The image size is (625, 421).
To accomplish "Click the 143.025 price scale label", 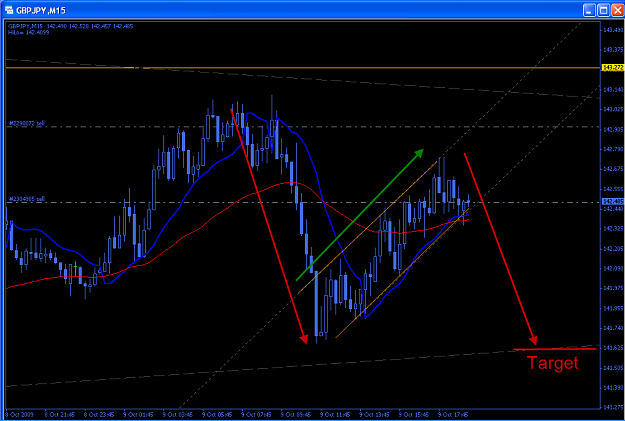I will pyautogui.click(x=613, y=109).
